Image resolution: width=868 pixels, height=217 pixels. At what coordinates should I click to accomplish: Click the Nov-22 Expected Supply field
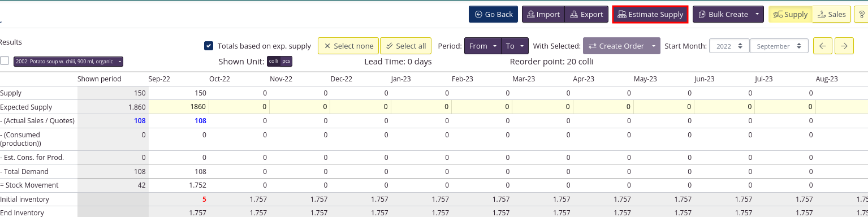coord(300,107)
